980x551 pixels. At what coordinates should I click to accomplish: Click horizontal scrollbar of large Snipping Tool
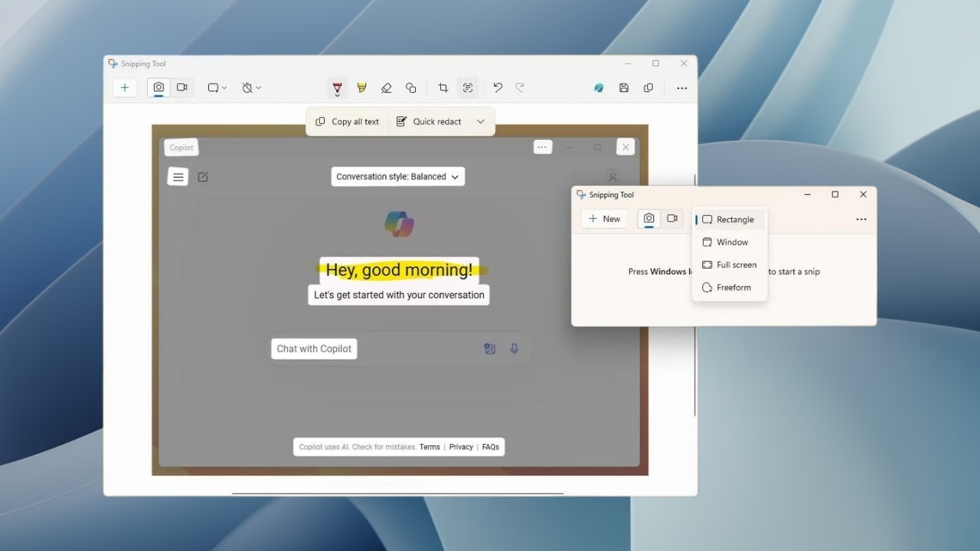pos(397,494)
